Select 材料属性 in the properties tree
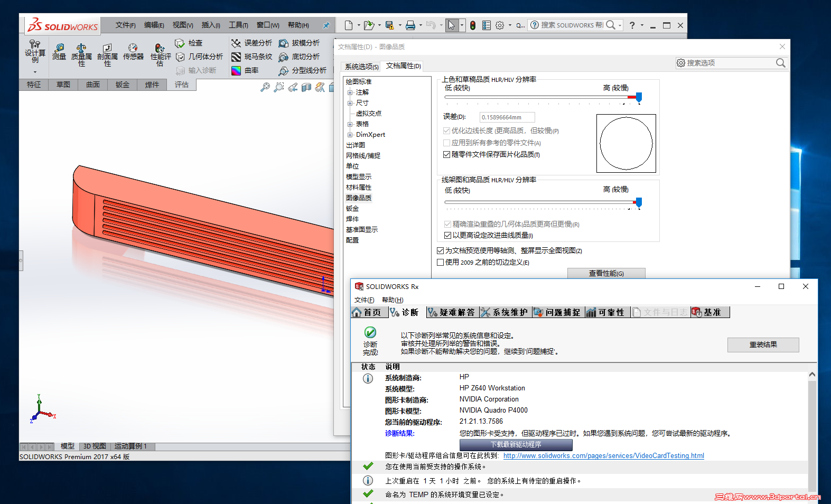831x504 pixels. [x=359, y=188]
